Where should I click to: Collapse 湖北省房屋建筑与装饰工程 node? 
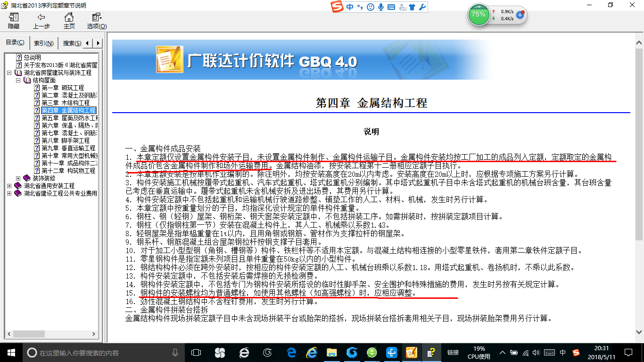tap(9, 73)
